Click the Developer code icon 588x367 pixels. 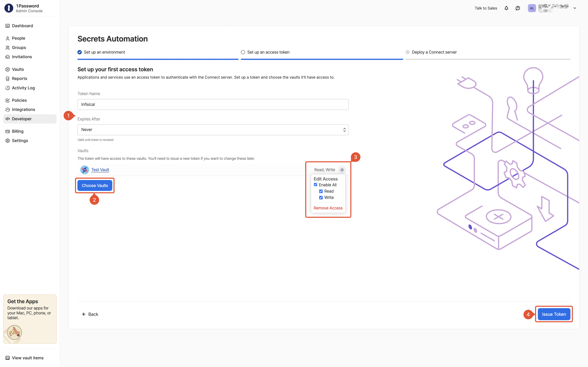click(7, 119)
